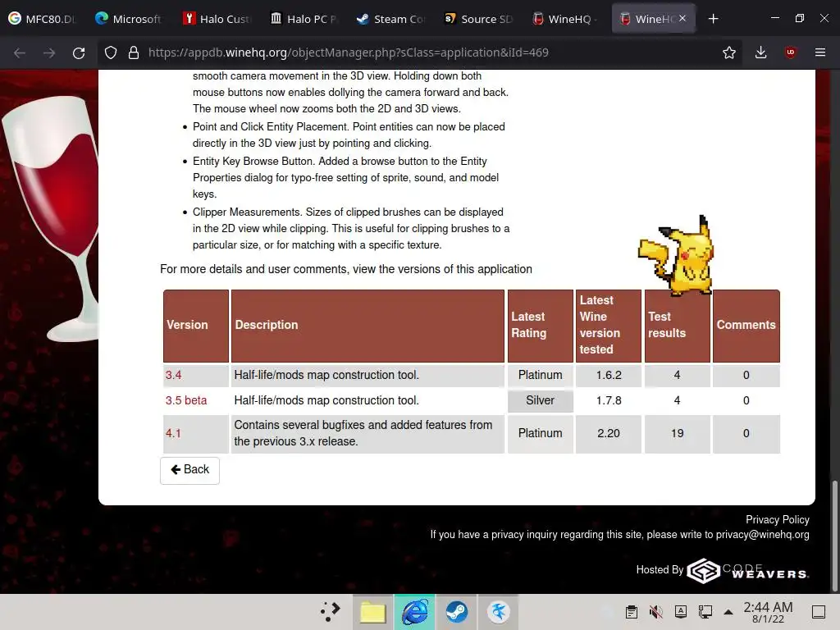
Task: Open version 3.4 link
Action: pyautogui.click(x=173, y=375)
